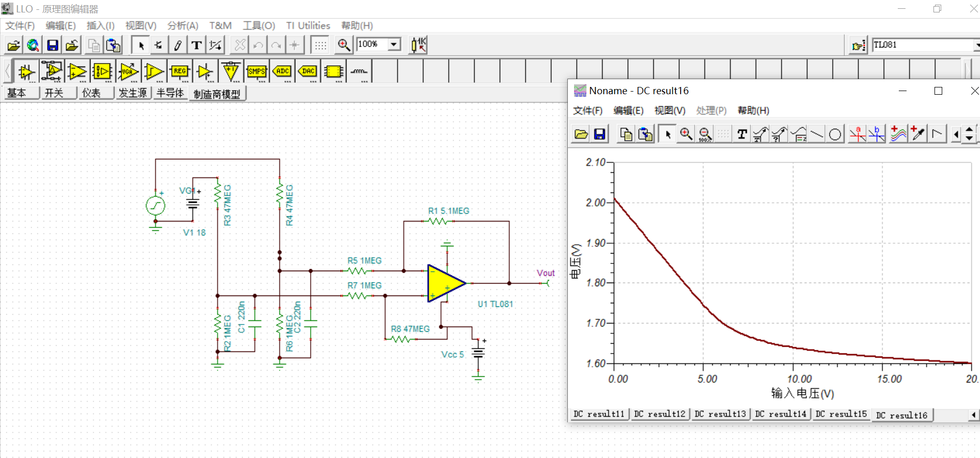Viewport: 980px width, 458px height.
Task: Activate the wire drawing pencil tool
Action: coord(177,46)
